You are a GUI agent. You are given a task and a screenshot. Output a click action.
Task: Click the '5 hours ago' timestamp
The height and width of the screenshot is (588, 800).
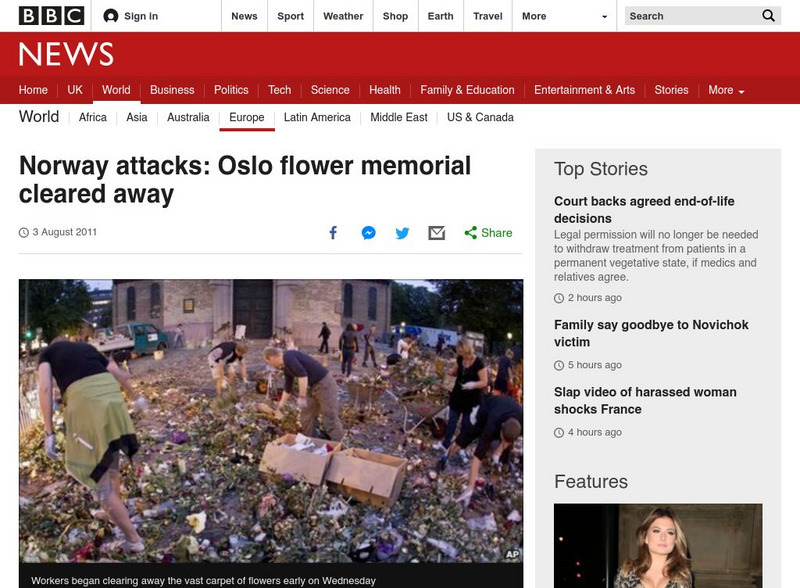(595, 365)
